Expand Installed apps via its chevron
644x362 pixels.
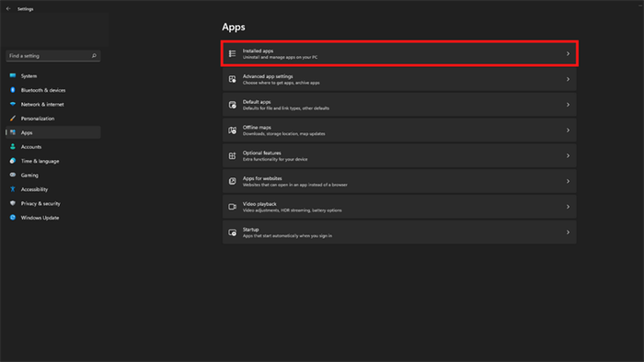coord(568,53)
